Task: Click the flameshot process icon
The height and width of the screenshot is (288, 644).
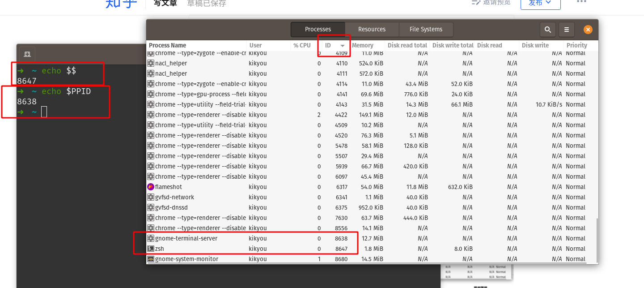Action: pyautogui.click(x=151, y=187)
